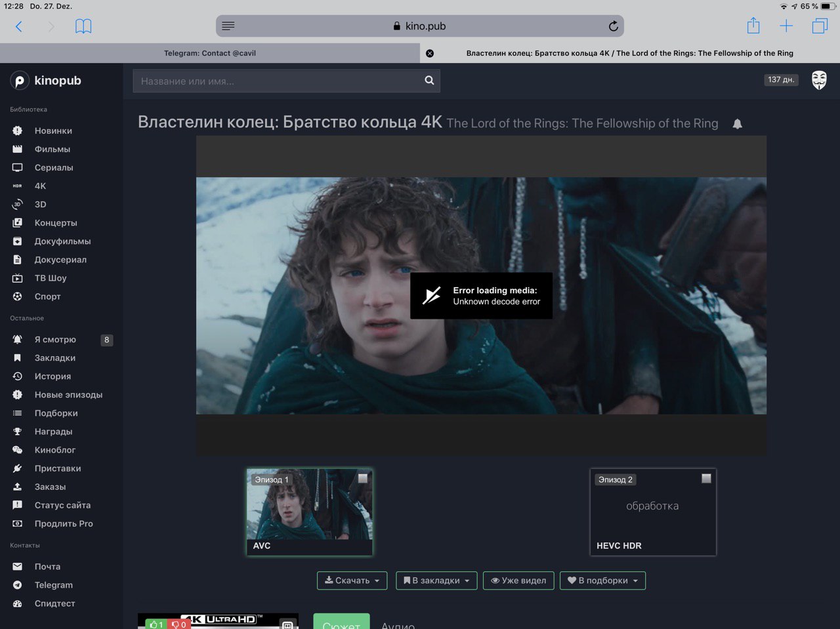The image size is (840, 629).
Task: Click the search magnifier icon
Action: tap(429, 81)
